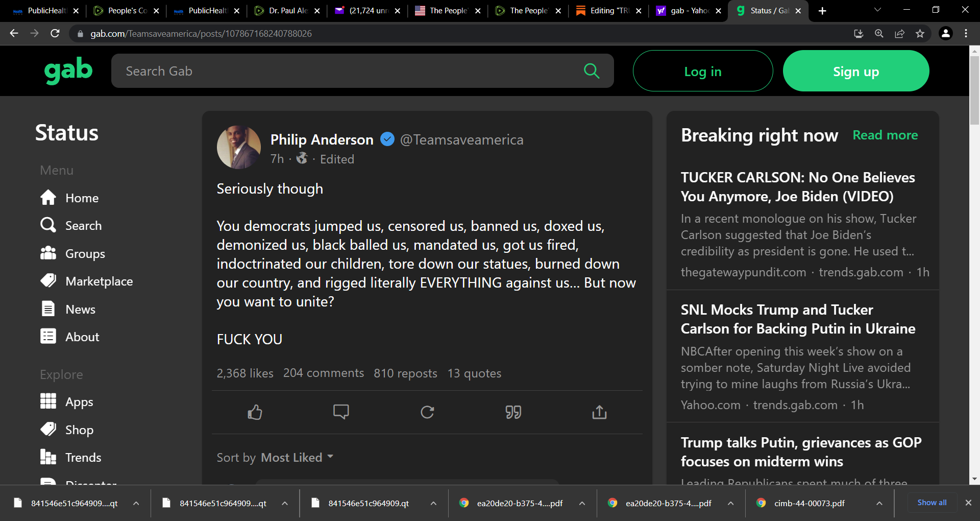This screenshot has width=980, height=521.
Task: Click Philip Anderson's profile avatar
Action: 239,147
